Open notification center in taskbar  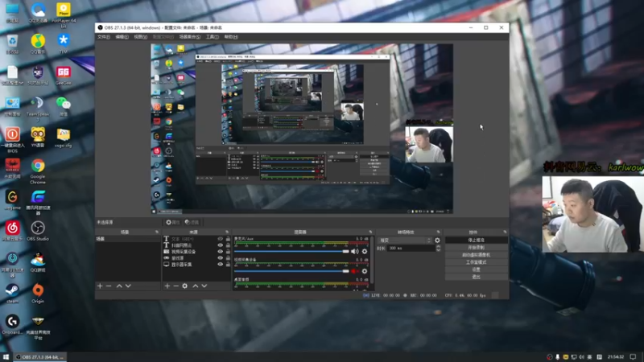click(633, 357)
